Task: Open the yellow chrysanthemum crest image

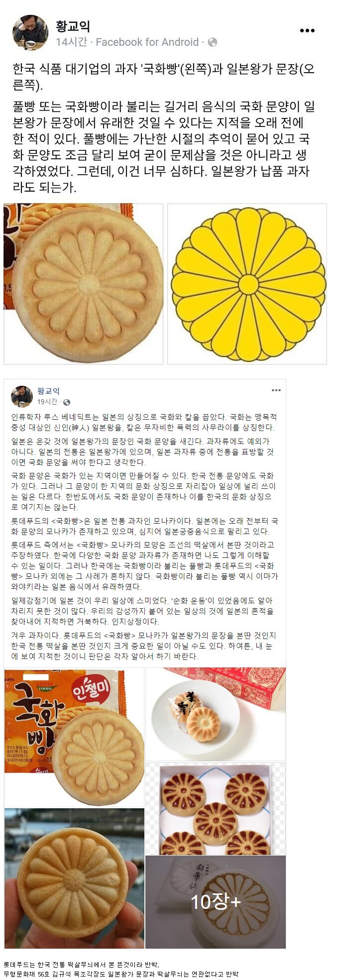Action: (247, 284)
